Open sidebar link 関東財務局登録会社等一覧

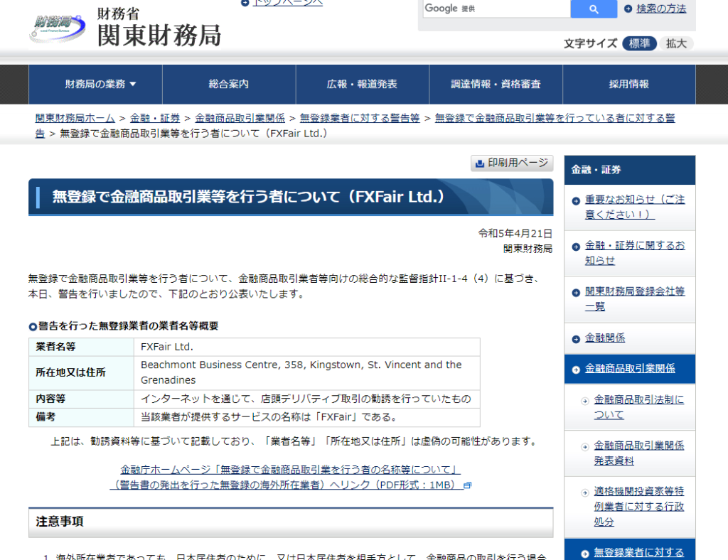click(x=634, y=298)
